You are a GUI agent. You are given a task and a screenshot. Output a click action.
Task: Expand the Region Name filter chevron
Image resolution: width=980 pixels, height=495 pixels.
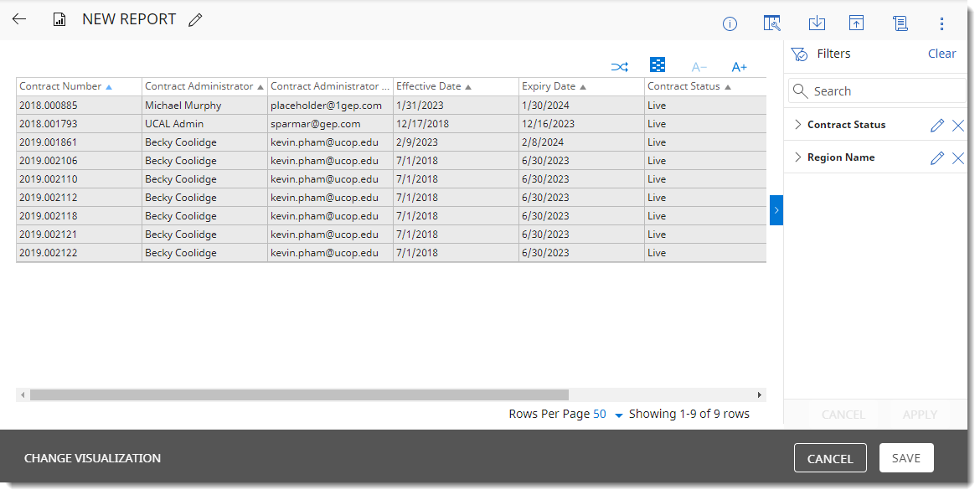point(797,157)
